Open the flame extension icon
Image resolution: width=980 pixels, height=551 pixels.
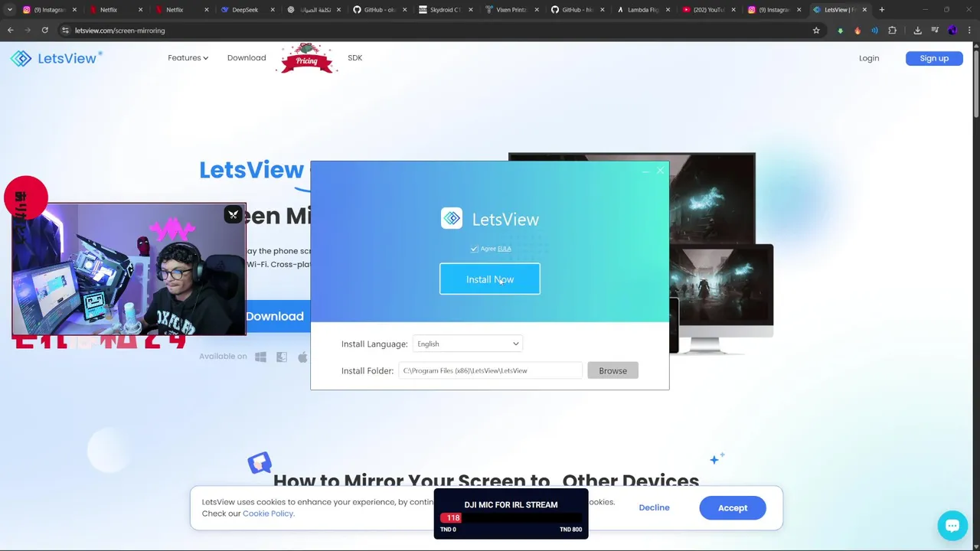857,31
